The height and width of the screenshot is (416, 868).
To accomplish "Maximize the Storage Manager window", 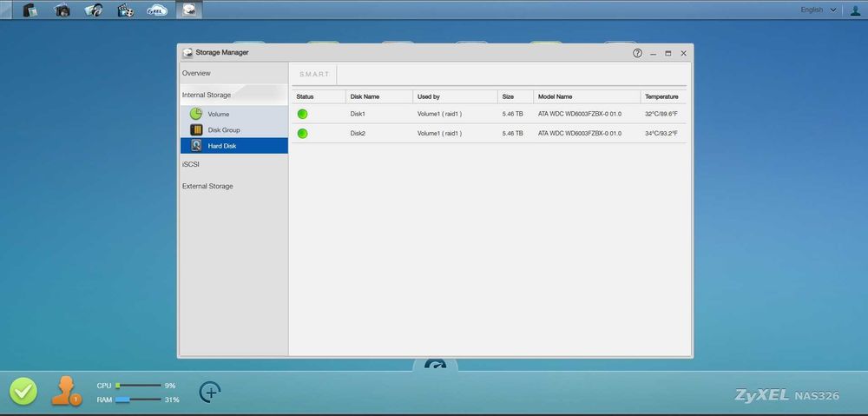I will [668, 53].
